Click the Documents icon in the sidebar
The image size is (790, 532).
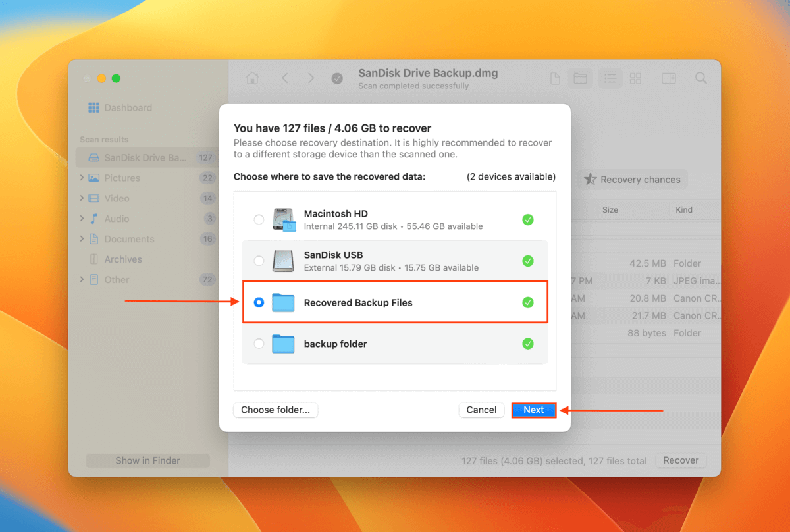coord(93,239)
